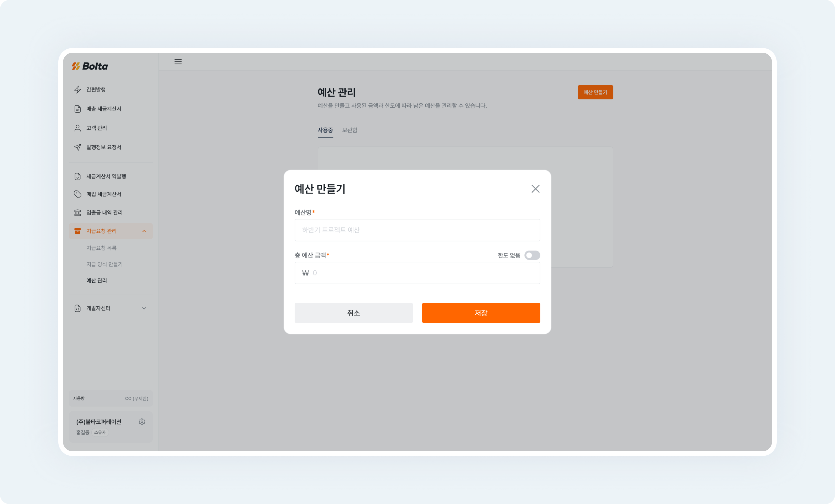Cancel the dialog using 취소
835x504 pixels.
click(353, 313)
